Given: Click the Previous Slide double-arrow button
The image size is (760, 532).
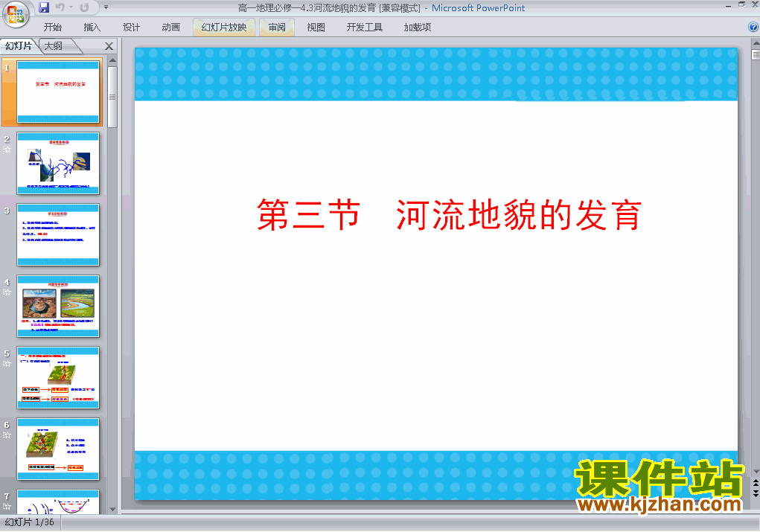Looking at the screenshot, I should click(x=756, y=484).
